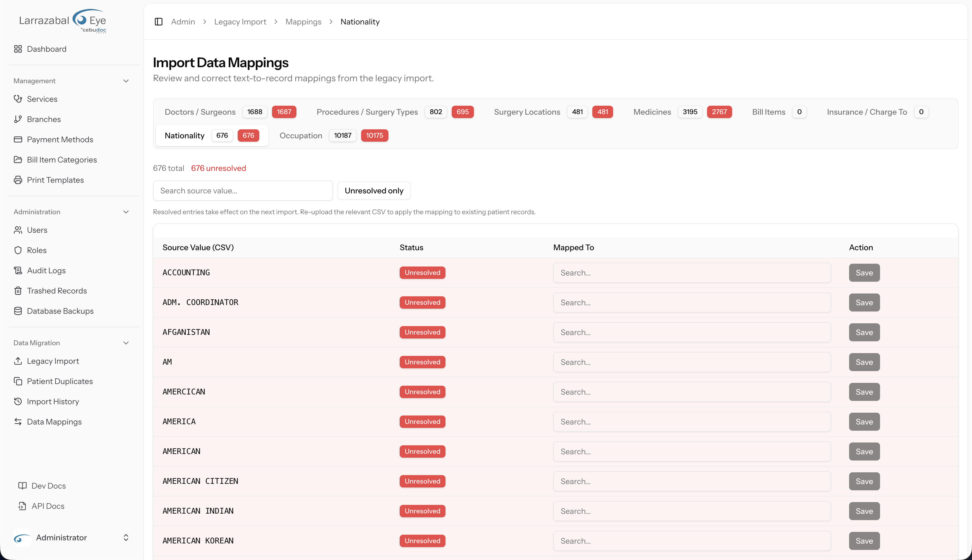Click the AFGANISTAN source value

(x=186, y=332)
